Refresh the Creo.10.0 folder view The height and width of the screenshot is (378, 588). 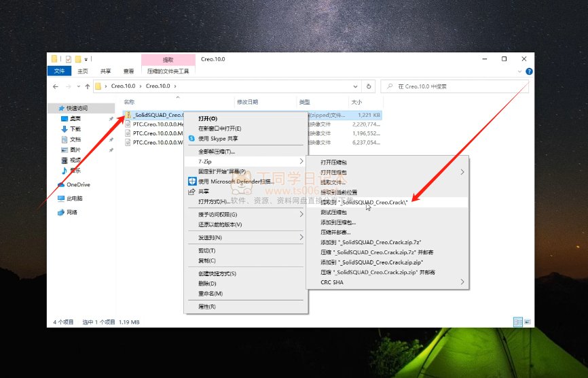[x=369, y=86]
